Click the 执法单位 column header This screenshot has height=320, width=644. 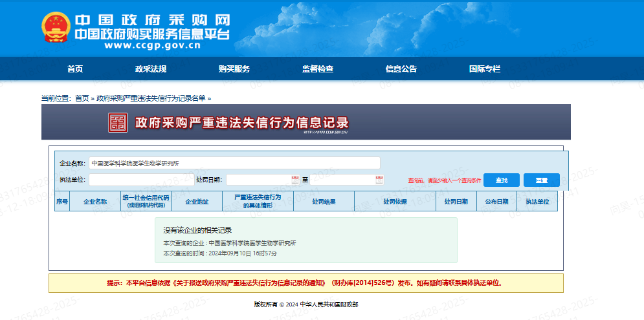[537, 202]
